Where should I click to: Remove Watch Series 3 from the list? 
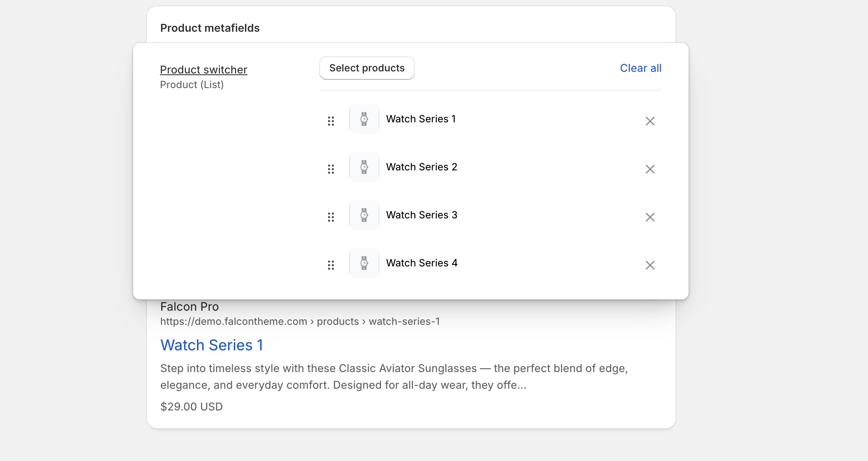[x=650, y=217]
